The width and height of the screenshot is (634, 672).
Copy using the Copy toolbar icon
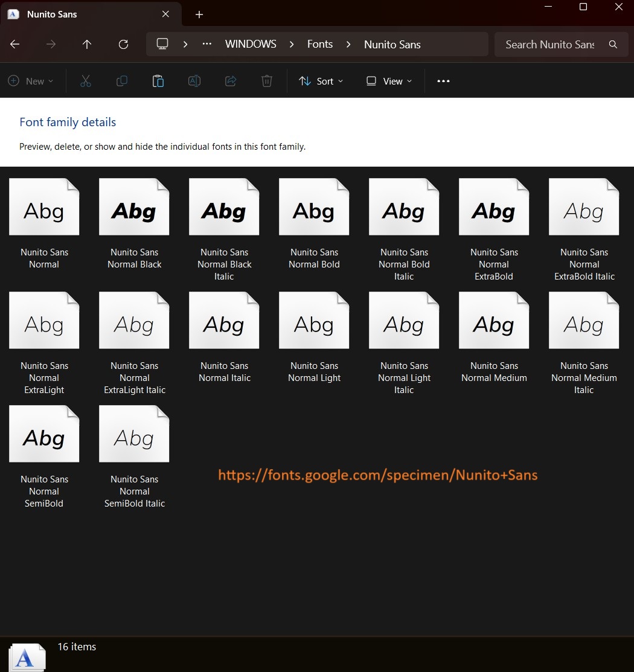(x=121, y=80)
